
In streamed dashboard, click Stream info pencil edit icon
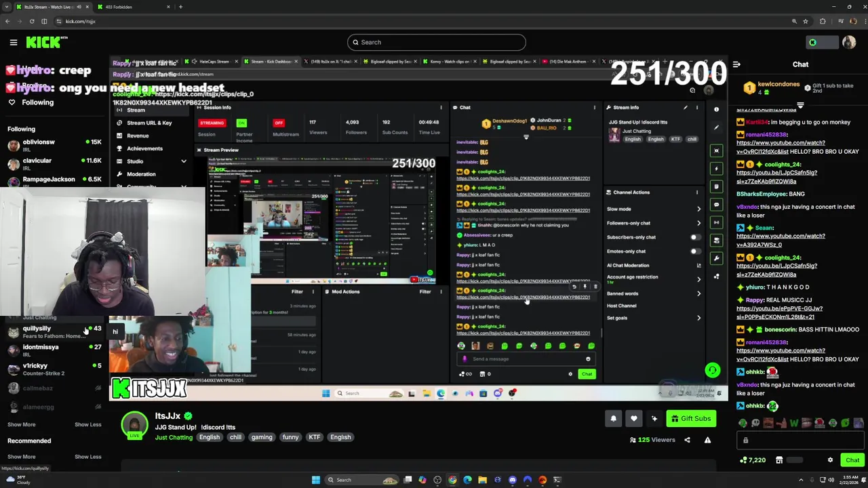click(685, 108)
